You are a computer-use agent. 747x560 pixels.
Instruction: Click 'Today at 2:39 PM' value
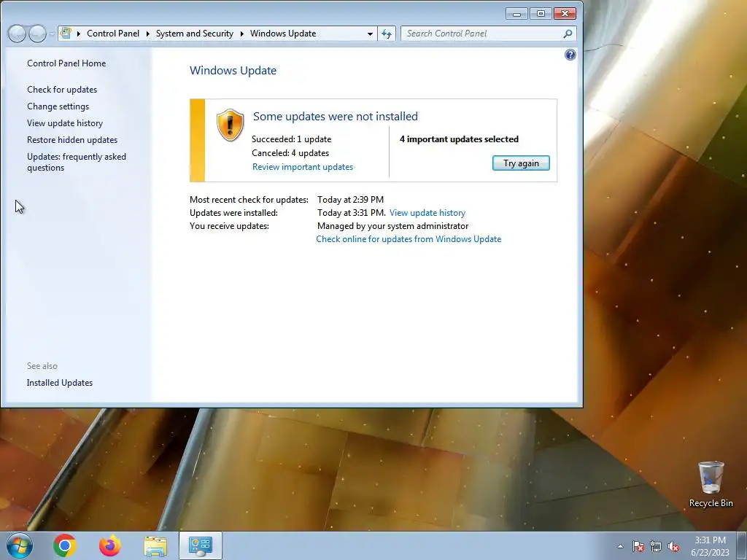pos(350,200)
